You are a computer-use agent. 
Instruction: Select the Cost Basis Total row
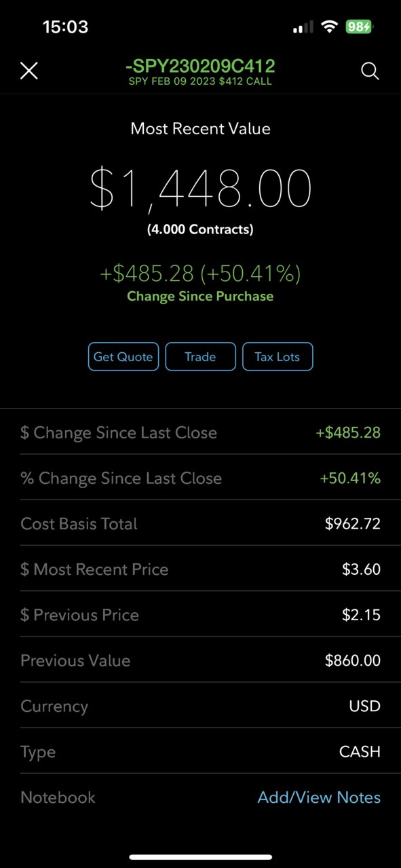(x=200, y=523)
